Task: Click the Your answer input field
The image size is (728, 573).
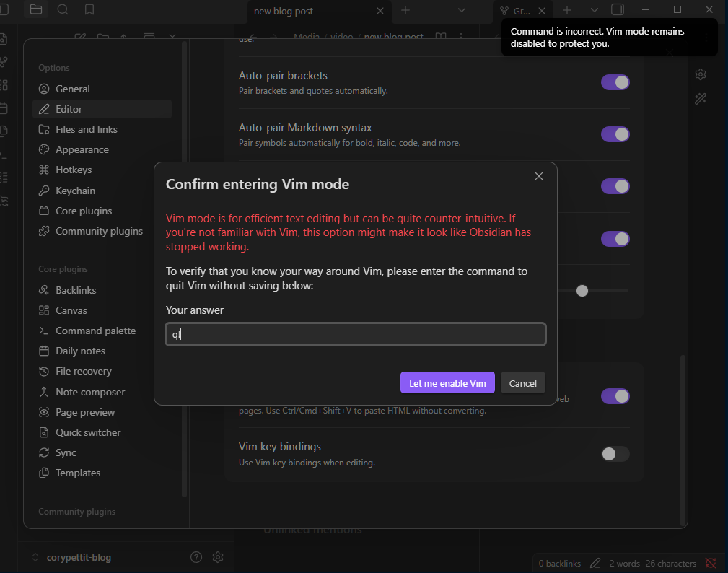Action: (356, 334)
